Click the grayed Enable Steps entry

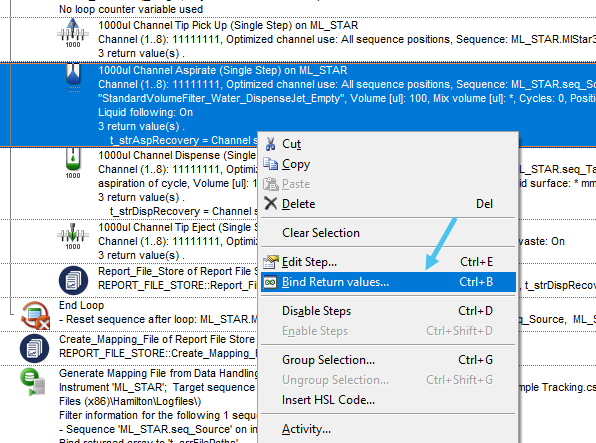[388, 331]
